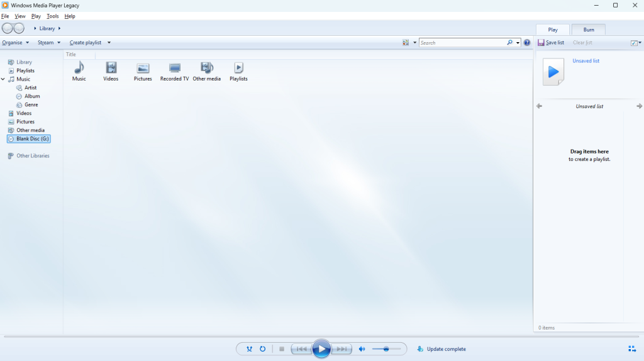644x361 pixels.
Task: Click Create playlist button
Action: pos(86,43)
